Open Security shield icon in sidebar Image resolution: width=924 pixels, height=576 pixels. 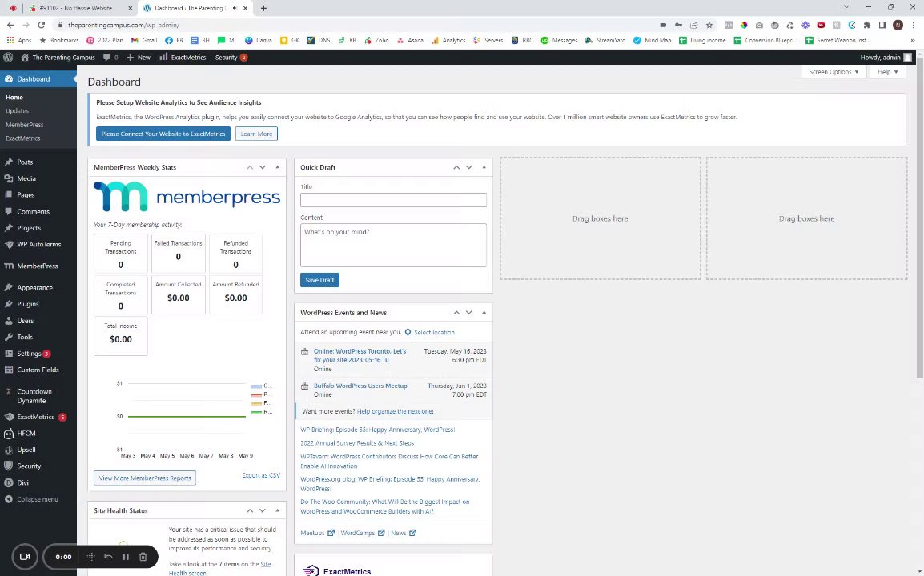click(x=8, y=466)
